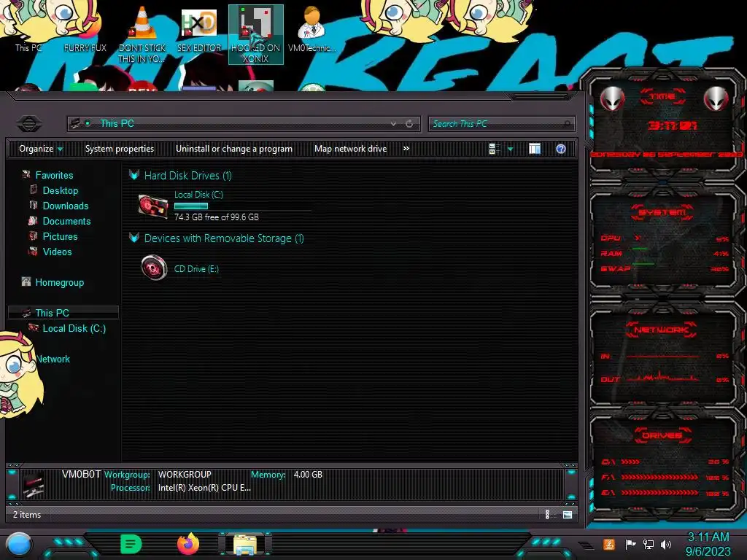Open Action Center flag tray icon
747x560 pixels.
(630, 544)
